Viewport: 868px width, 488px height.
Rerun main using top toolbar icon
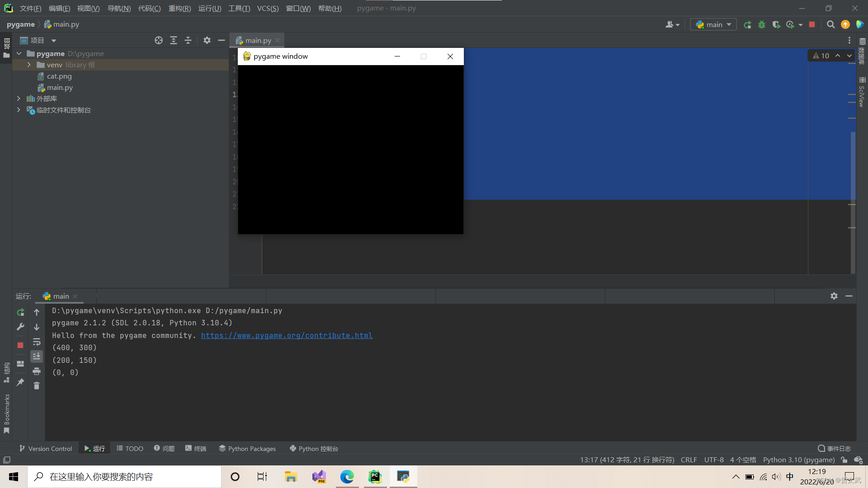[x=747, y=25]
